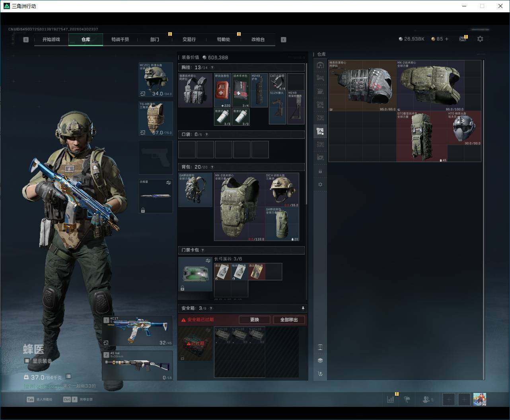Select the 仓库 tab

click(86, 39)
